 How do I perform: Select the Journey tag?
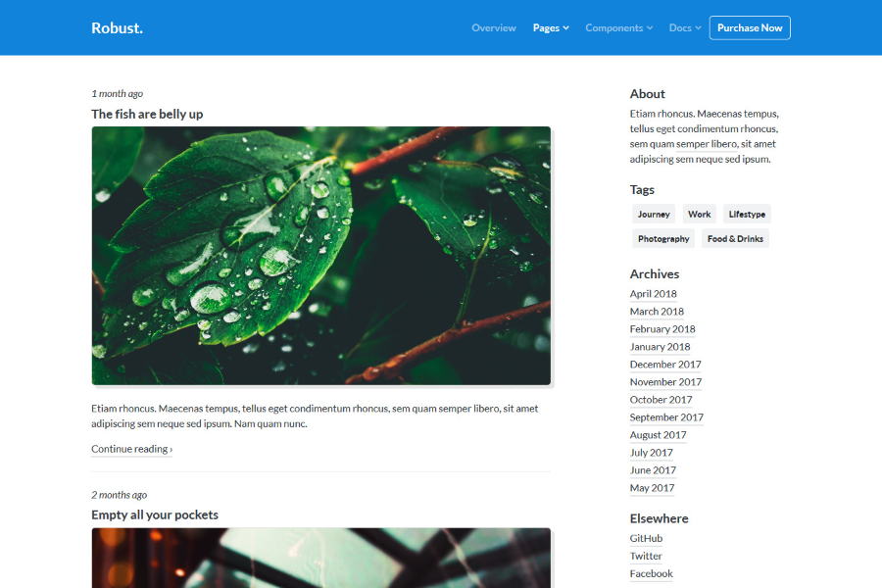(x=653, y=214)
